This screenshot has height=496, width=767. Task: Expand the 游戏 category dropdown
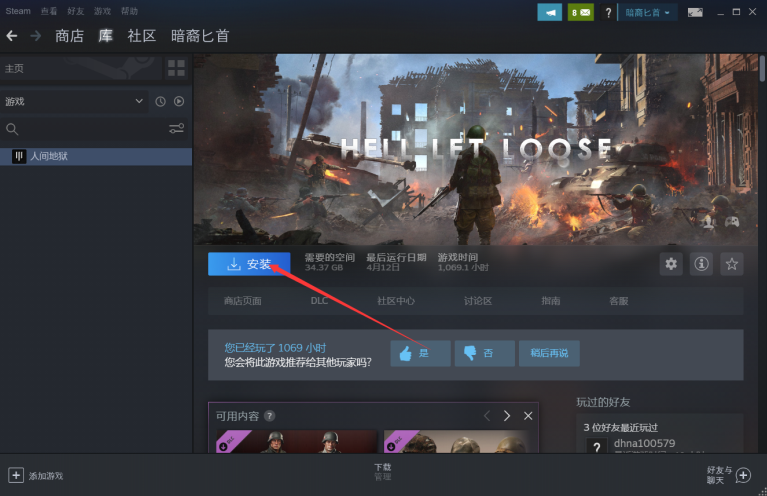click(74, 101)
